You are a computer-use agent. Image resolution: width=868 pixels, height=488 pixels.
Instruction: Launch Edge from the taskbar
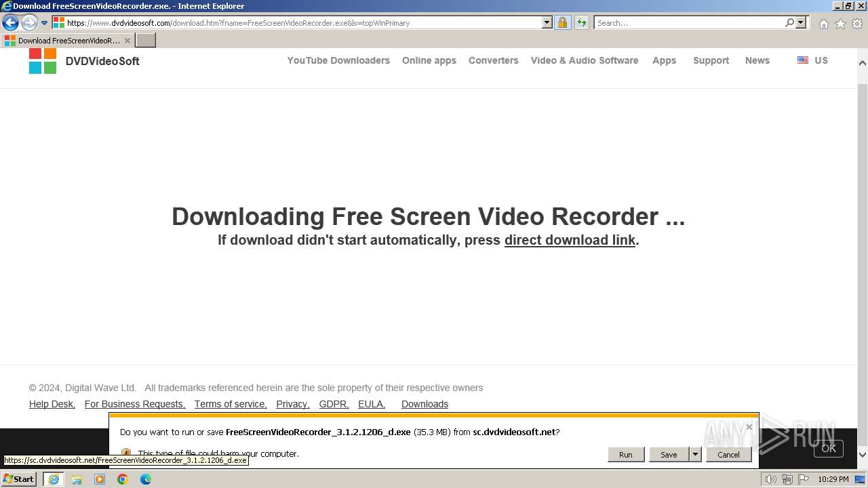tap(146, 479)
